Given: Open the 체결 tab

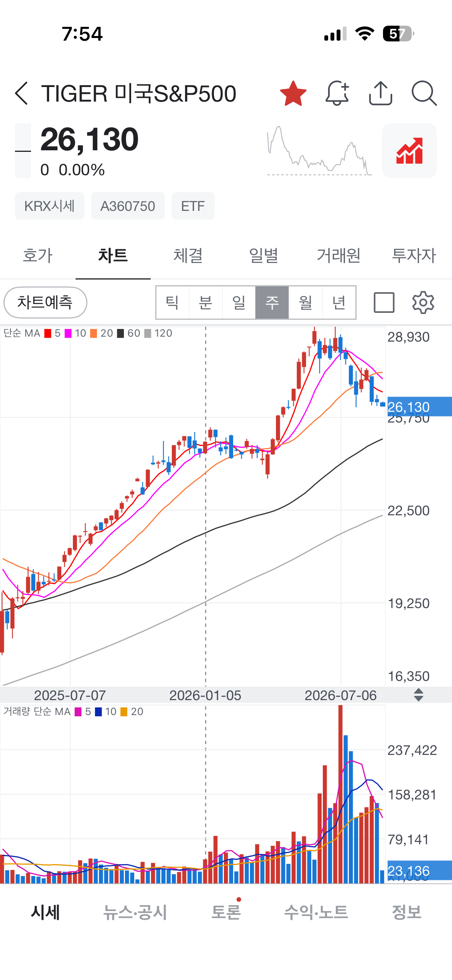Looking at the screenshot, I should [188, 255].
